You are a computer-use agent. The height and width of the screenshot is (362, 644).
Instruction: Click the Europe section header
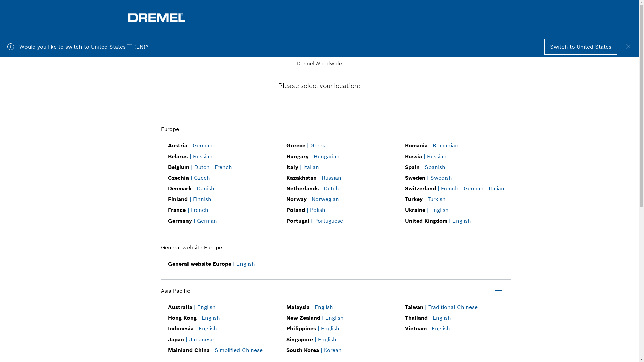coord(170,129)
